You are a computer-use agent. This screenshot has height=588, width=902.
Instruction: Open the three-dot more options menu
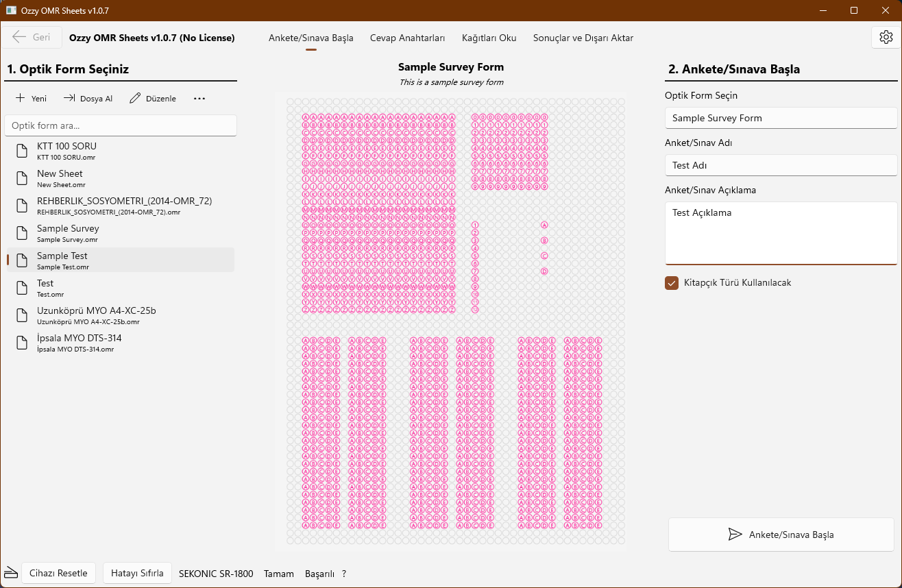point(199,99)
